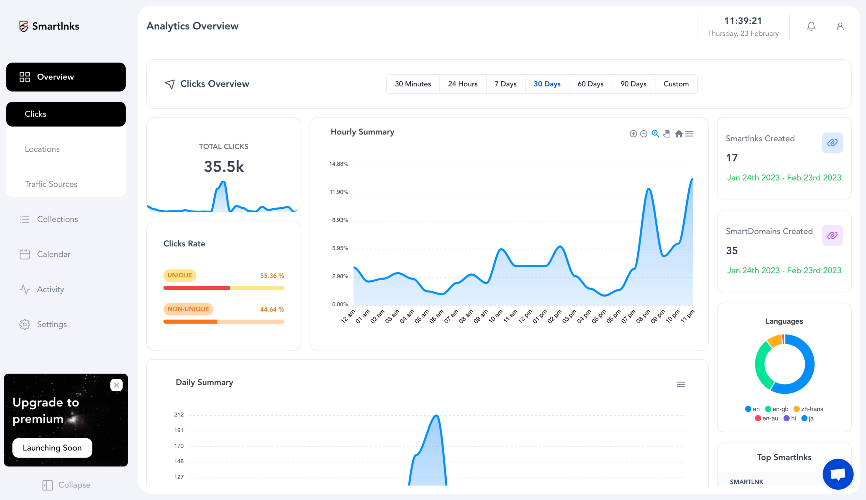Open the live chat bubble
Screen dimensions: 866x500
838,474
